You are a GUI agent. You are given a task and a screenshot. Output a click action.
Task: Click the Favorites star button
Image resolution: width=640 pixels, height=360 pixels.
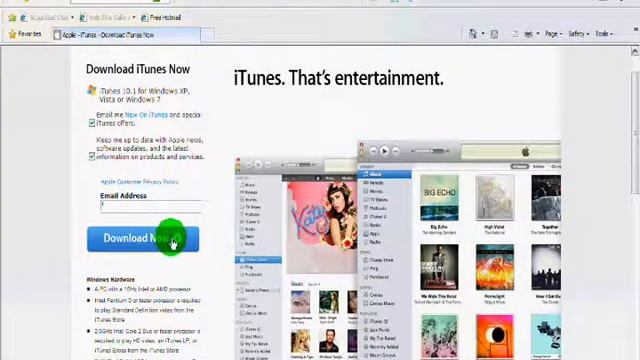pyautogui.click(x=25, y=34)
